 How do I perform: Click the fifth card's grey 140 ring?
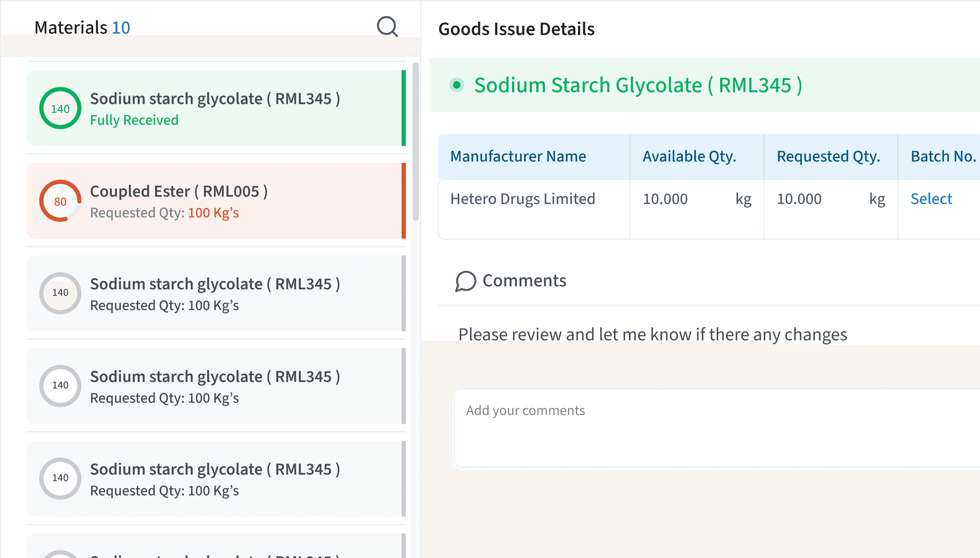[60, 478]
